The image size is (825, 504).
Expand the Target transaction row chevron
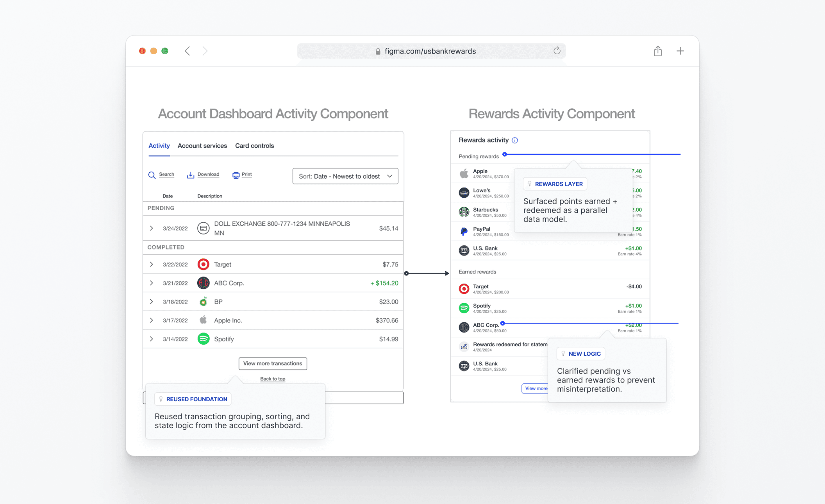click(152, 265)
